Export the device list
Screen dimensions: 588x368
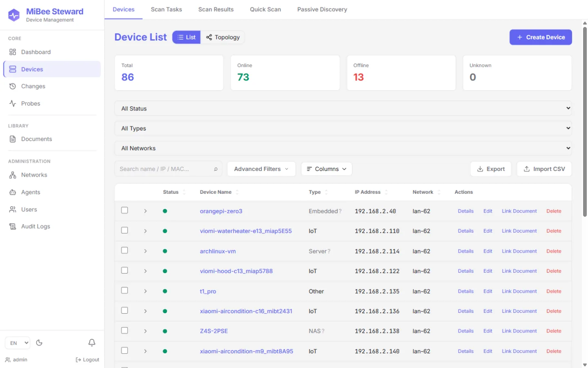pos(491,169)
